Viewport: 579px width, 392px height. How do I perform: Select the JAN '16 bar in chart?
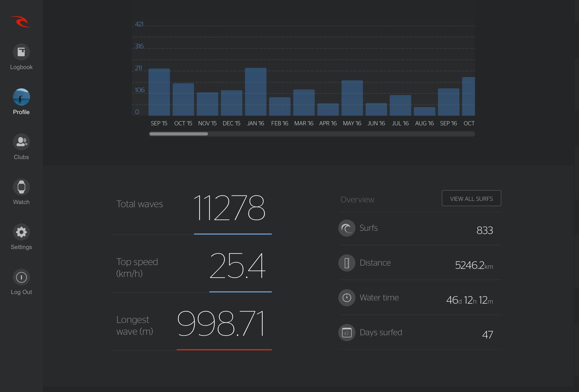tap(255, 92)
